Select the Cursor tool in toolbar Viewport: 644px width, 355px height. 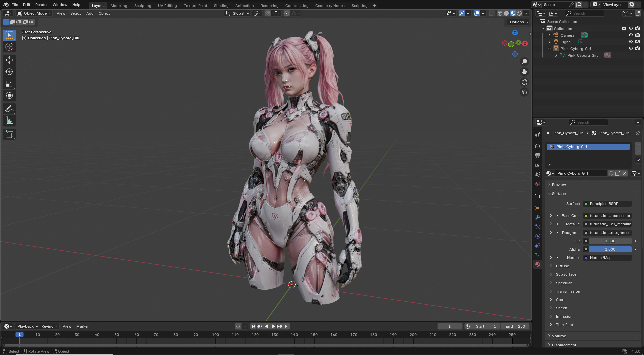9,47
